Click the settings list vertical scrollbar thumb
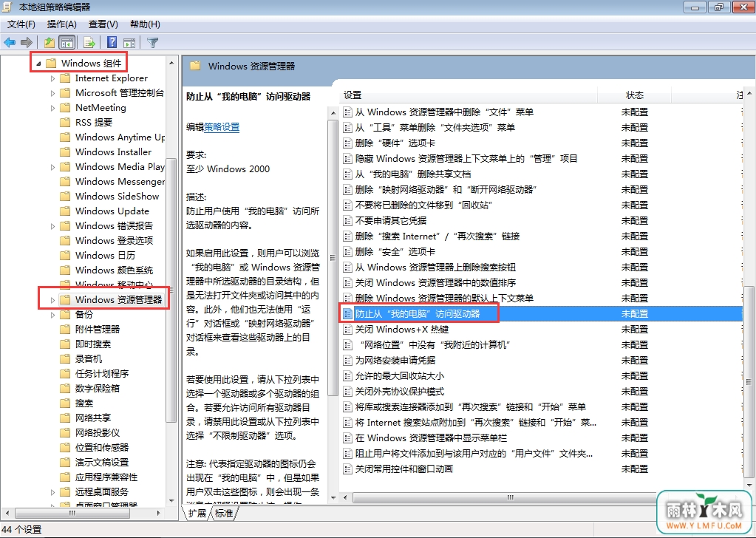The height and width of the screenshot is (538, 756). (749, 381)
